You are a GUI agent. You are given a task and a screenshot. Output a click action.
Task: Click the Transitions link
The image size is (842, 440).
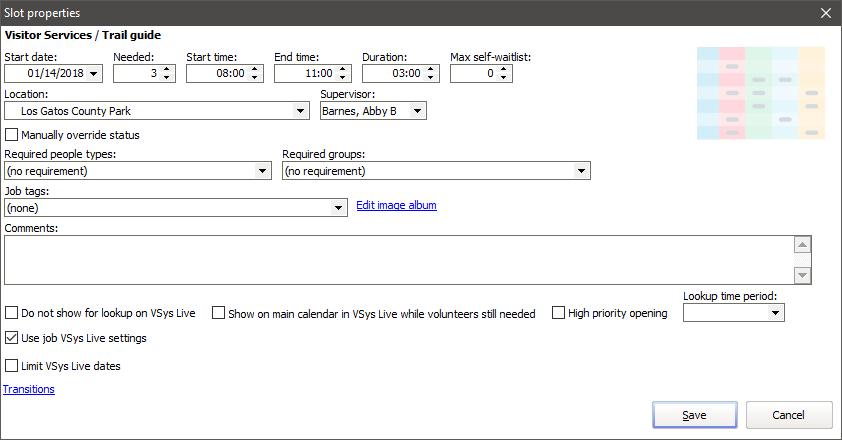29,389
